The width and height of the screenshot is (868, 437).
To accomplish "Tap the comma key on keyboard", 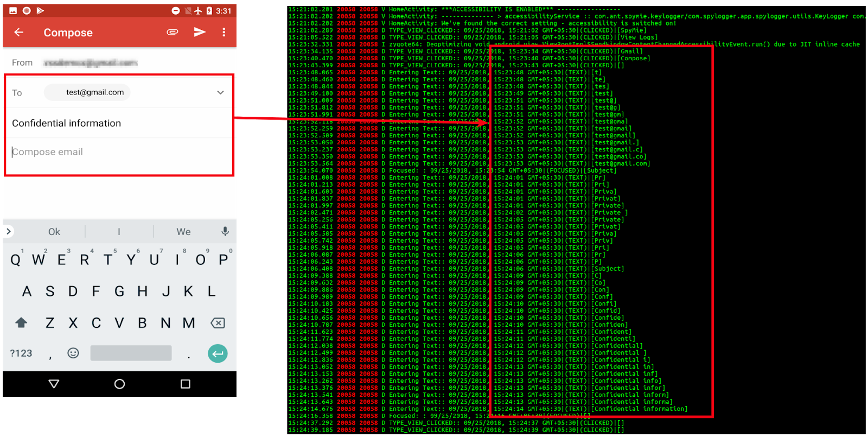I will (x=50, y=356).
